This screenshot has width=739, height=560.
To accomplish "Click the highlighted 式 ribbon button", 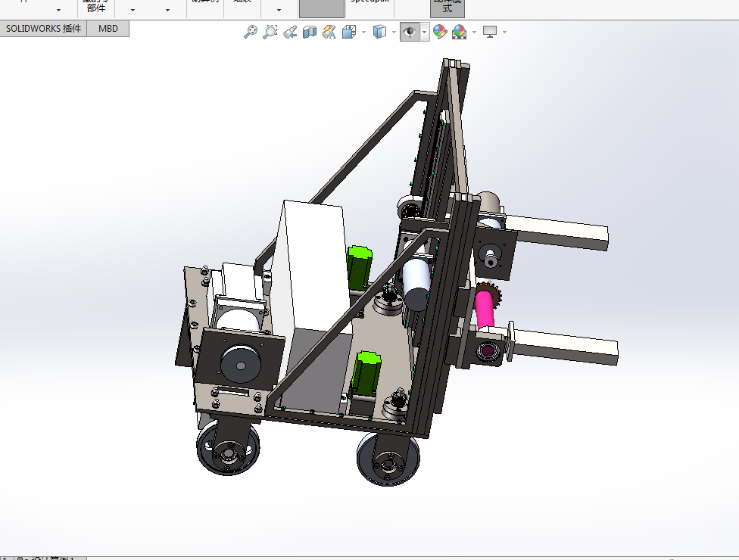I will (447, 8).
